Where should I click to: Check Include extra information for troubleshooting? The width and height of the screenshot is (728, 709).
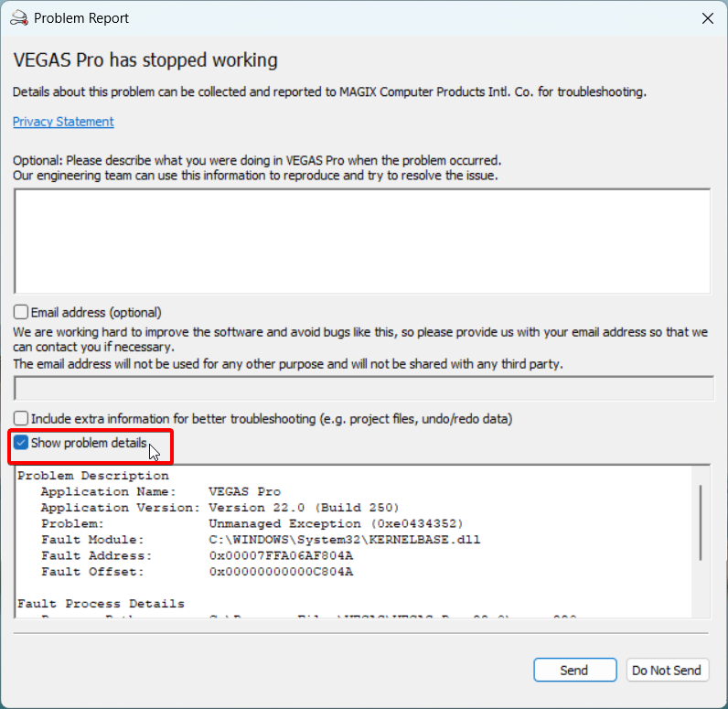coord(21,419)
